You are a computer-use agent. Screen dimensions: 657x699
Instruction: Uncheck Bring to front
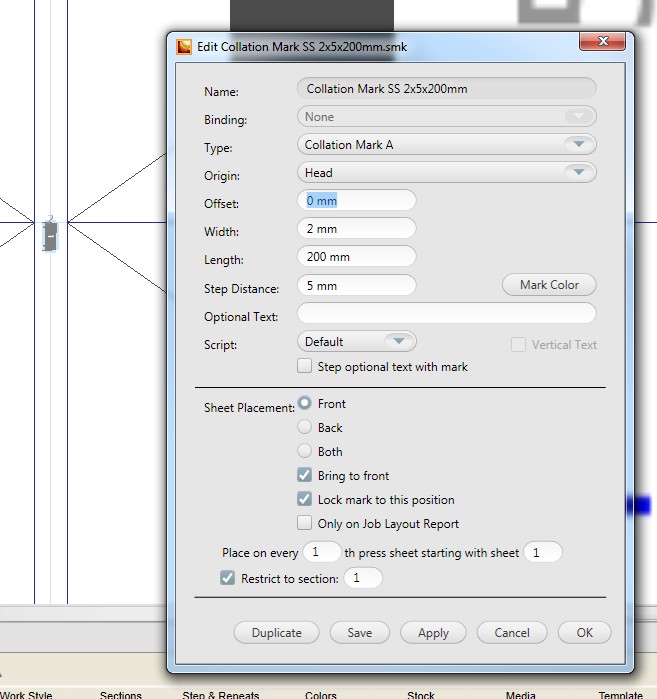coord(304,475)
